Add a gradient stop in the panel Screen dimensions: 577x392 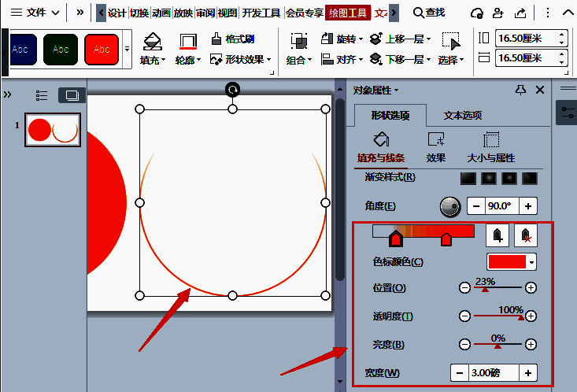click(x=497, y=235)
